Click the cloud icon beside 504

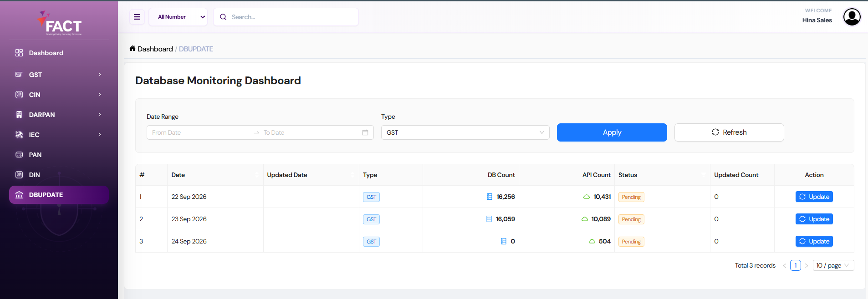pos(592,241)
